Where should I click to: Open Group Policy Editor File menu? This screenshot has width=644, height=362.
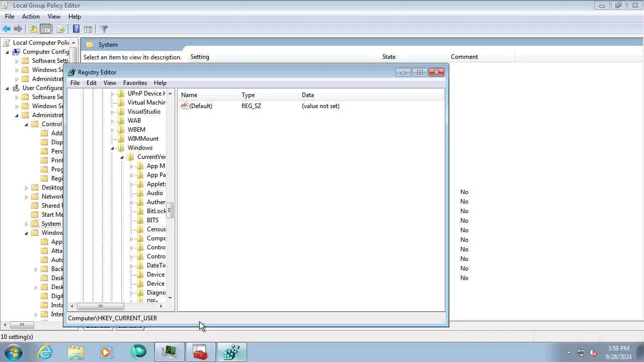(x=10, y=17)
